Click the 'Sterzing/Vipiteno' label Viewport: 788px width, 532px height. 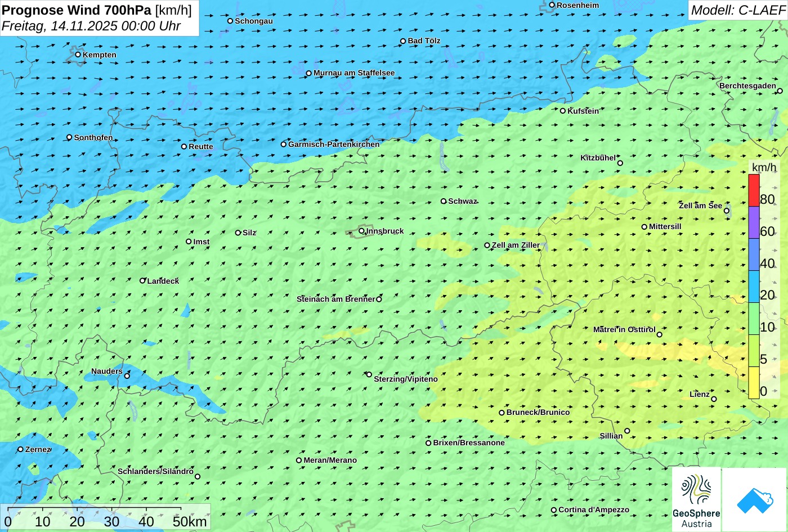click(x=406, y=379)
